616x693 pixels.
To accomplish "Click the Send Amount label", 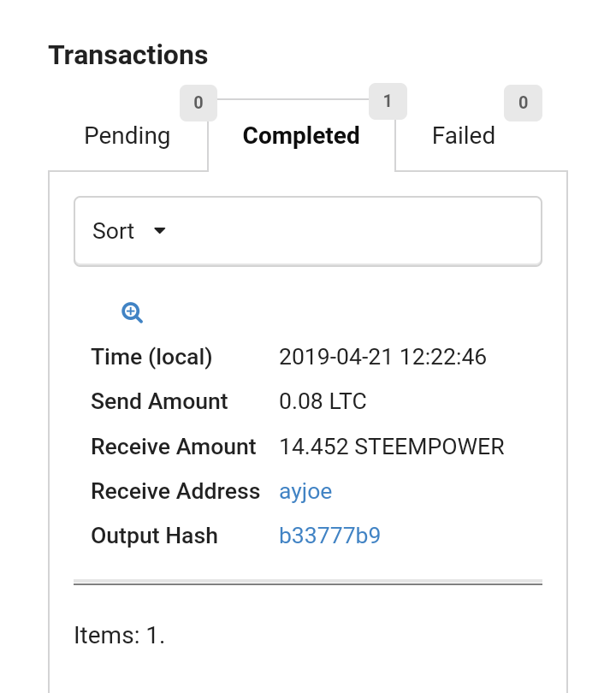I will tap(159, 401).
